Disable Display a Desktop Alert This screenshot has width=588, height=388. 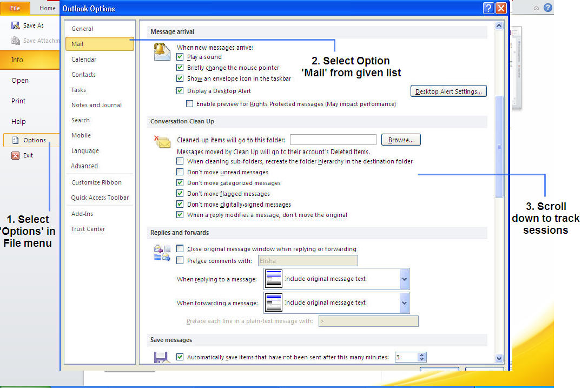point(180,91)
